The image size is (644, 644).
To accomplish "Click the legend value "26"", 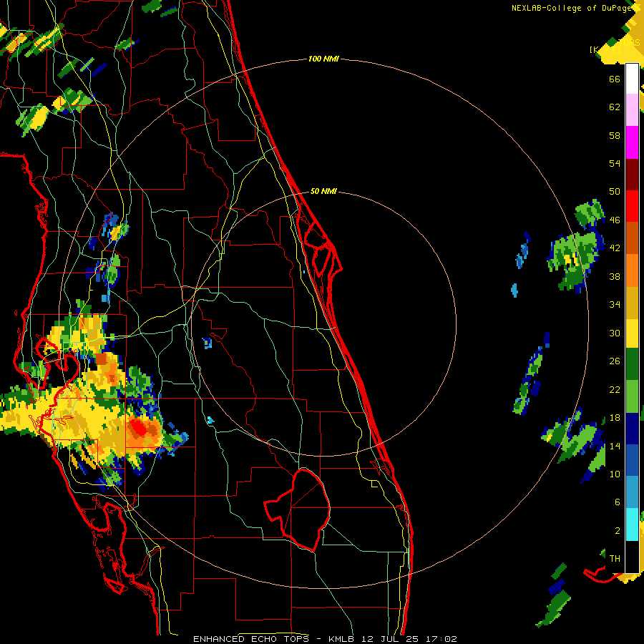I will 615,361.
